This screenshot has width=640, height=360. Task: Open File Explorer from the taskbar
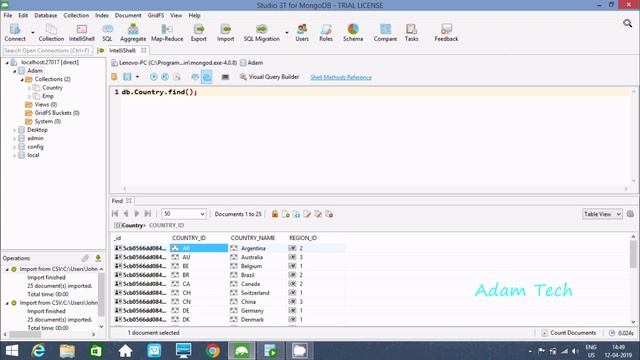[67, 351]
